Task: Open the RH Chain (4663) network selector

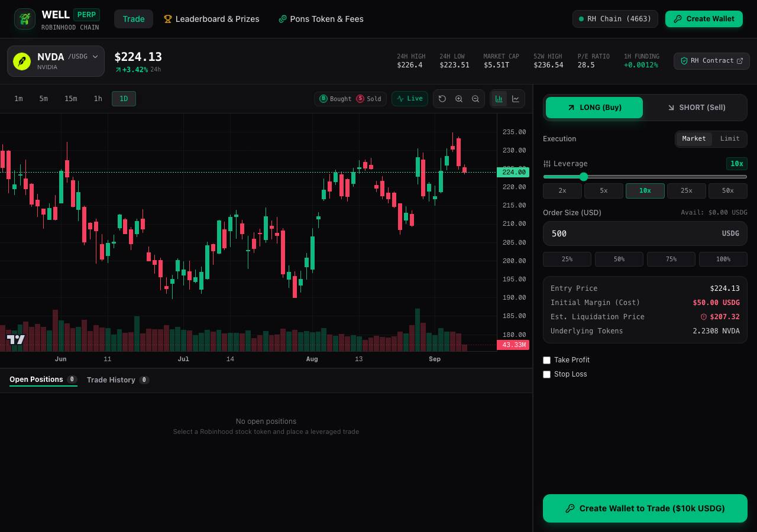Action: [615, 19]
